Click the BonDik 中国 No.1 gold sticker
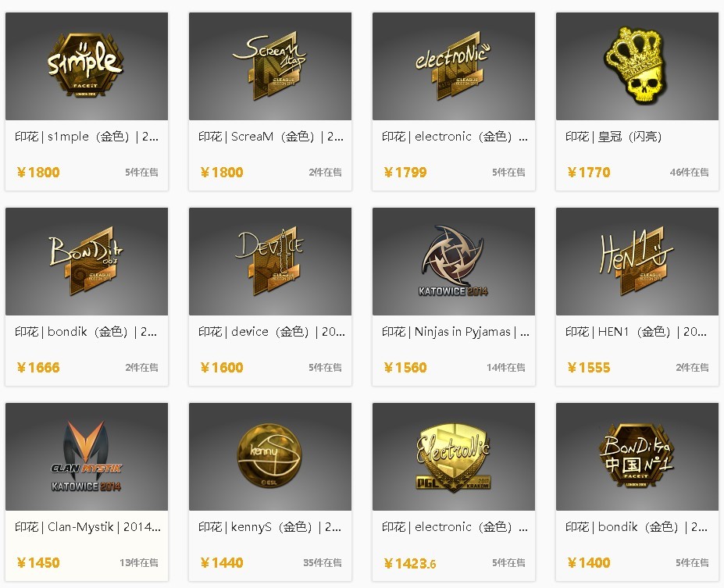The height and width of the screenshot is (588, 724). [637, 456]
